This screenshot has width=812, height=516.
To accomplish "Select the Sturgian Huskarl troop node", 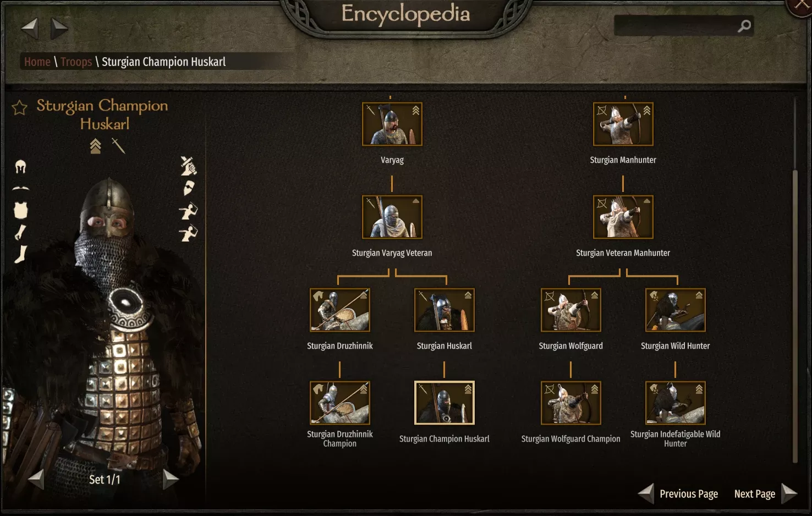I will 445,310.
